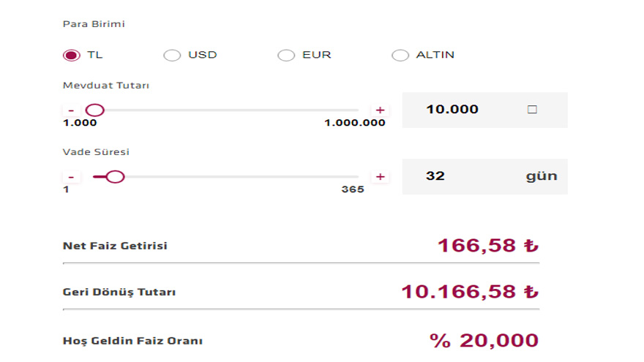Click the 1.000.000 maximum amount label
Screen dimensions: 644x362
coord(355,123)
